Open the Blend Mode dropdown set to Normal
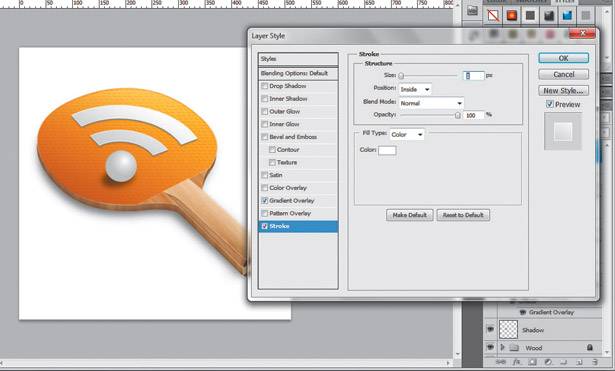 pos(431,103)
